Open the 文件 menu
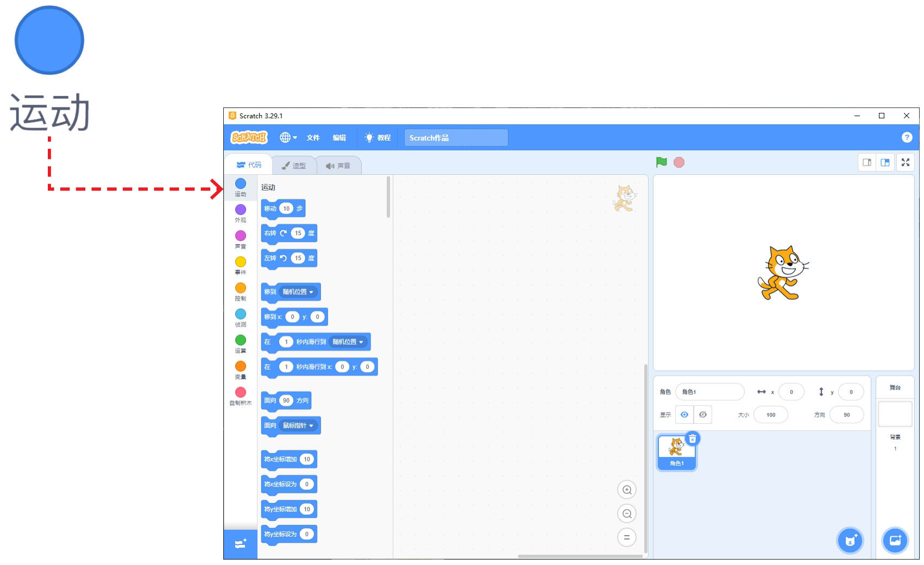The image size is (924, 565). pyautogui.click(x=313, y=138)
